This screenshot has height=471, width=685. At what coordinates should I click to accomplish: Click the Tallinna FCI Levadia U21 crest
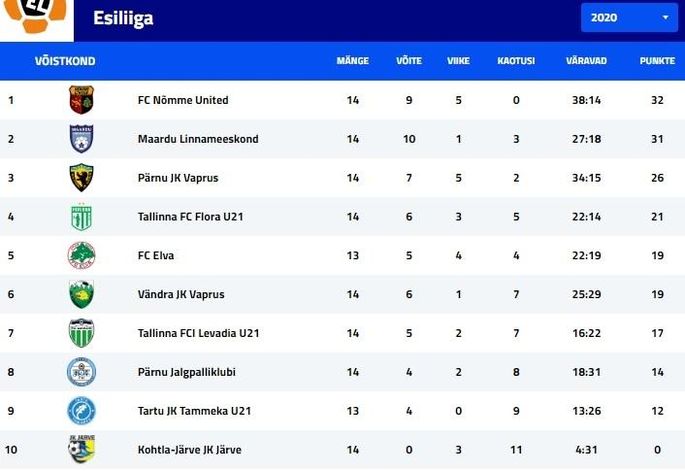point(81,333)
